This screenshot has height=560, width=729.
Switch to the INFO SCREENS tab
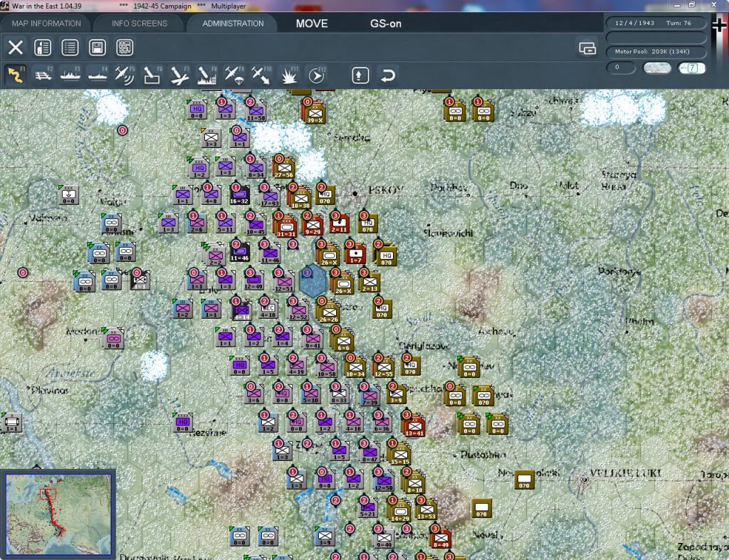coord(139,23)
